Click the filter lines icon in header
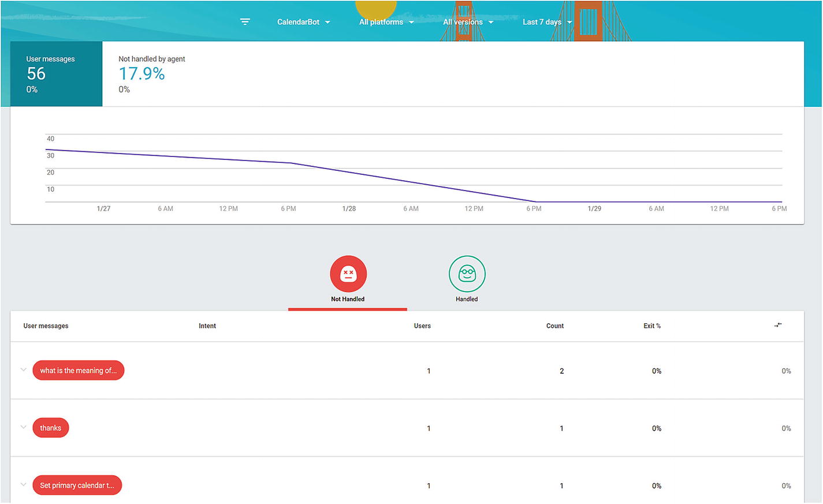 [x=245, y=22]
